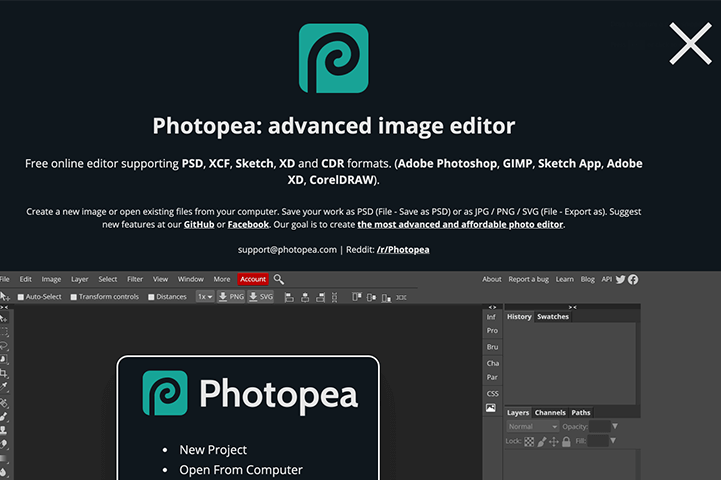Open the 1x export scale dropdown

point(205,297)
